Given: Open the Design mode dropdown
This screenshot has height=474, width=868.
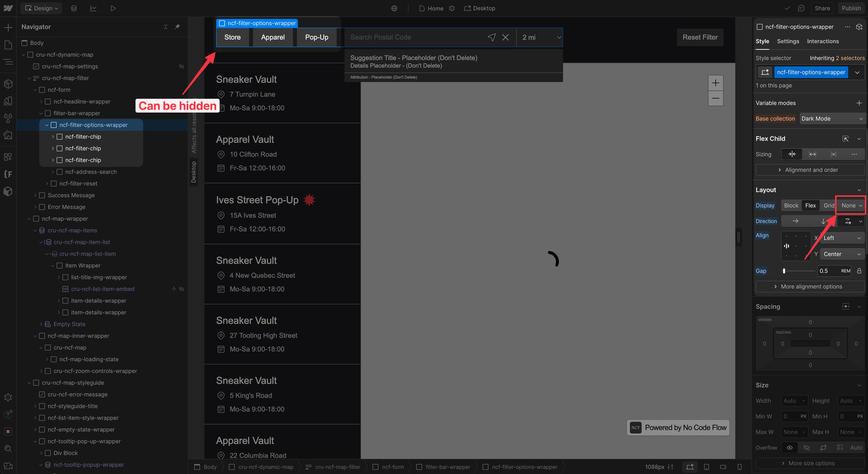Looking at the screenshot, I should coord(42,8).
